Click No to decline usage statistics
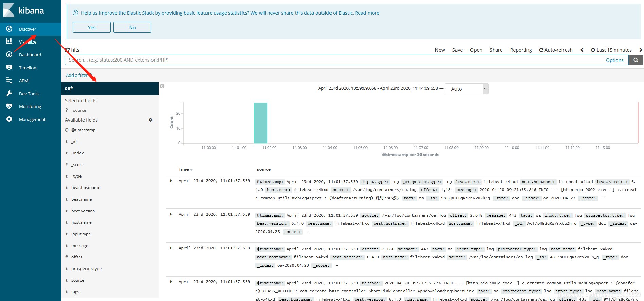This screenshot has height=301, width=644. pyautogui.click(x=132, y=27)
